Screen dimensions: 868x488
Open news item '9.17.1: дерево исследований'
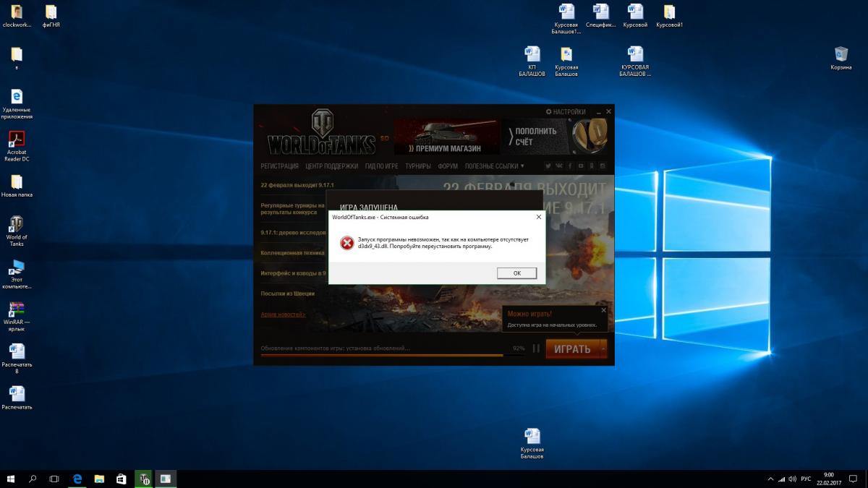click(293, 233)
